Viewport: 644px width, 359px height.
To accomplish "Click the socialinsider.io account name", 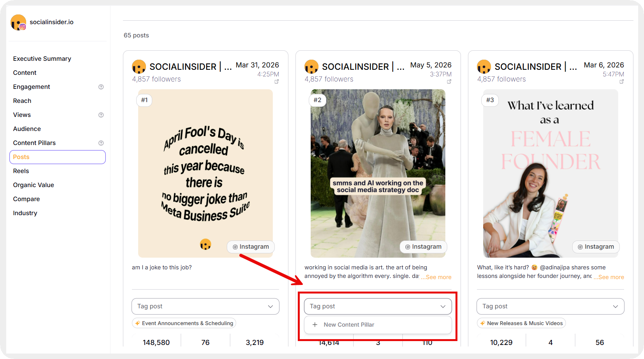I will click(52, 22).
